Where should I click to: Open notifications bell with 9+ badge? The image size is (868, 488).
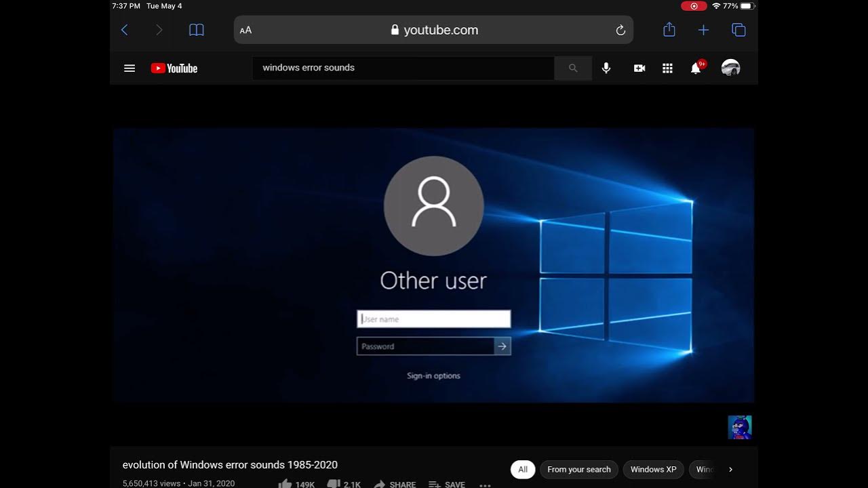click(x=696, y=67)
